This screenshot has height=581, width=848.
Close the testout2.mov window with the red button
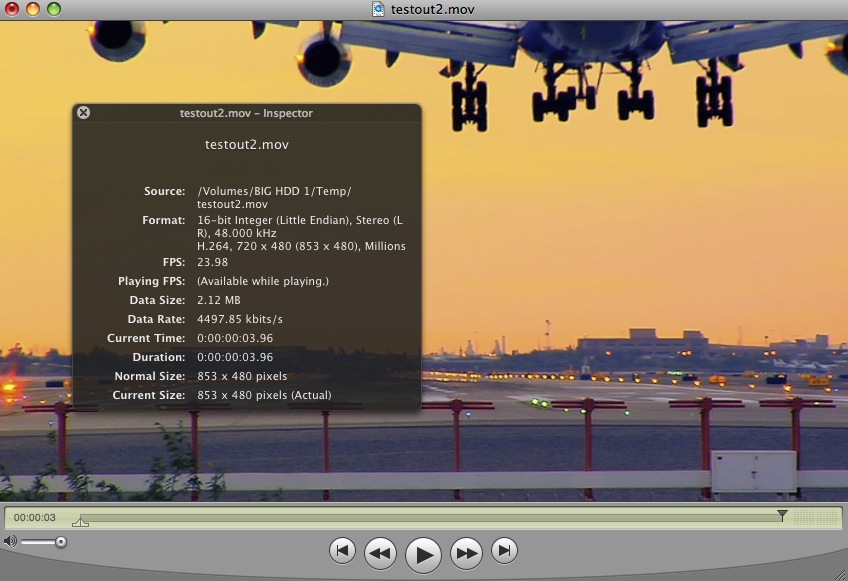point(12,9)
